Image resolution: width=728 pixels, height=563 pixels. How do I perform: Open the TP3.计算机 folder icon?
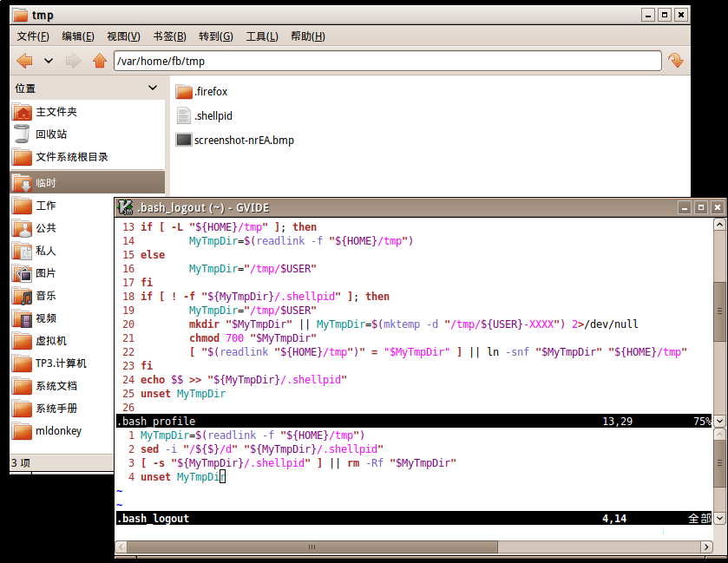[x=23, y=363]
